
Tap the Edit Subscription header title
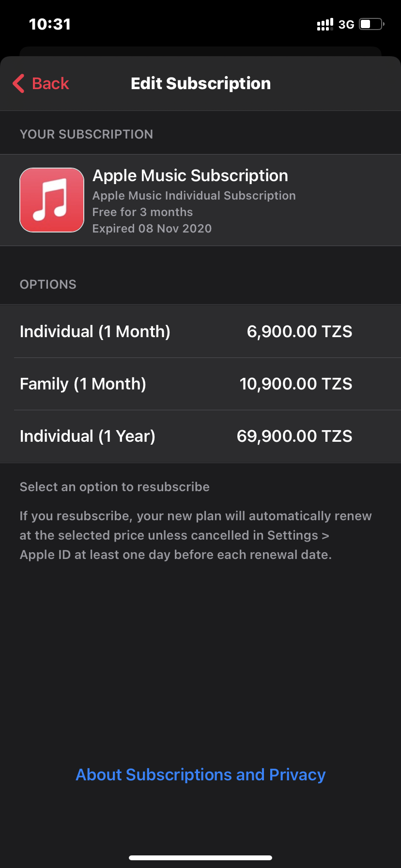[x=200, y=83]
